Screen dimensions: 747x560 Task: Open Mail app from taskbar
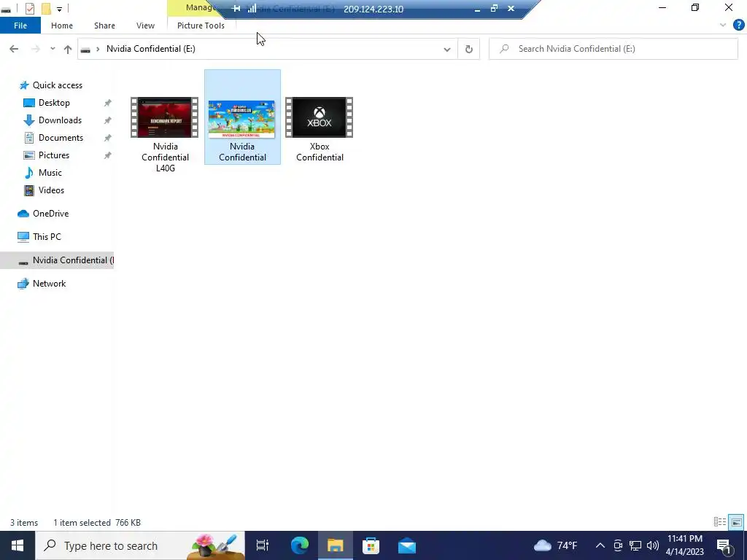click(407, 545)
